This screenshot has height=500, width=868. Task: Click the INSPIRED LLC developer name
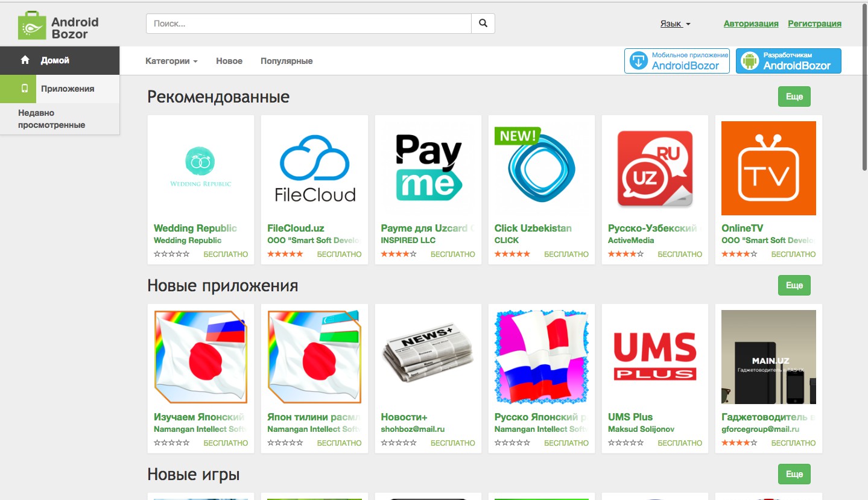pos(408,240)
